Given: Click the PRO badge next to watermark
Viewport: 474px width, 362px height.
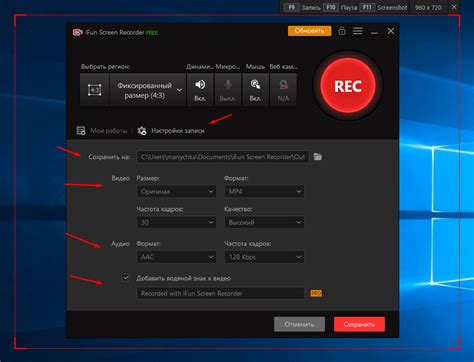Looking at the screenshot, I should click(316, 293).
